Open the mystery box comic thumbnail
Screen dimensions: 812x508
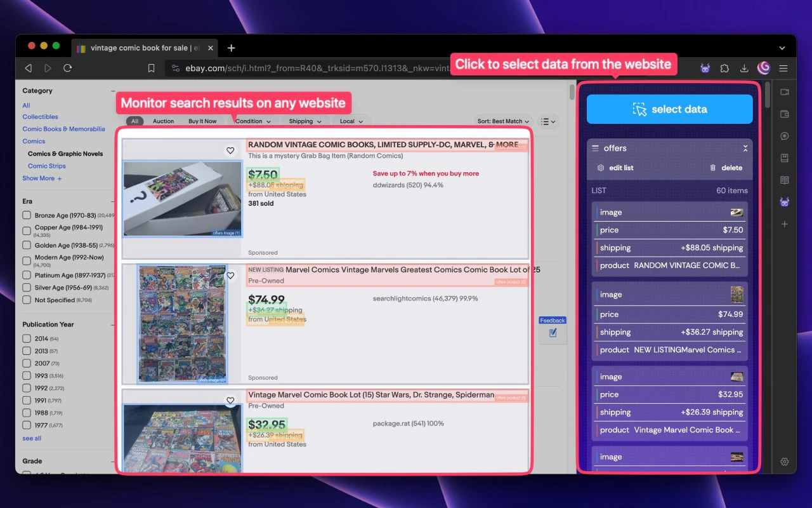(x=182, y=199)
